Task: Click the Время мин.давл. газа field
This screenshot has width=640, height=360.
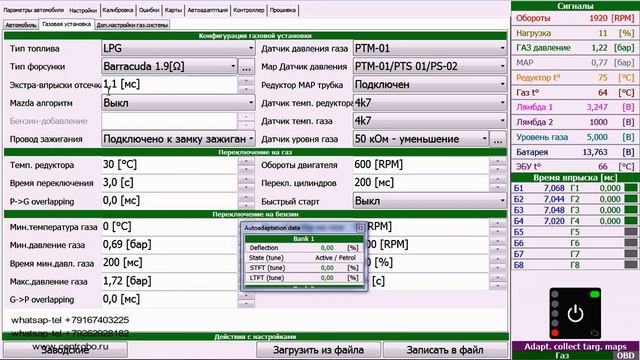Action: click(x=169, y=262)
